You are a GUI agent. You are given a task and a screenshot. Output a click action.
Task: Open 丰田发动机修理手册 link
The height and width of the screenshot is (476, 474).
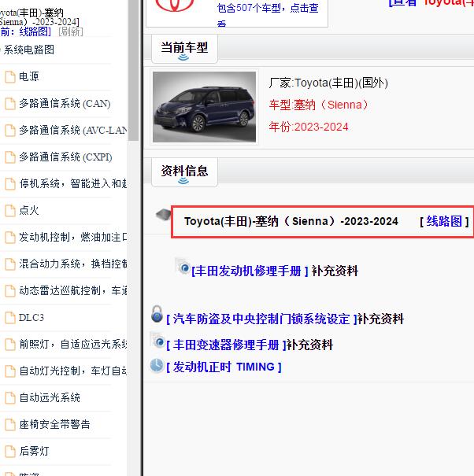pos(250,271)
